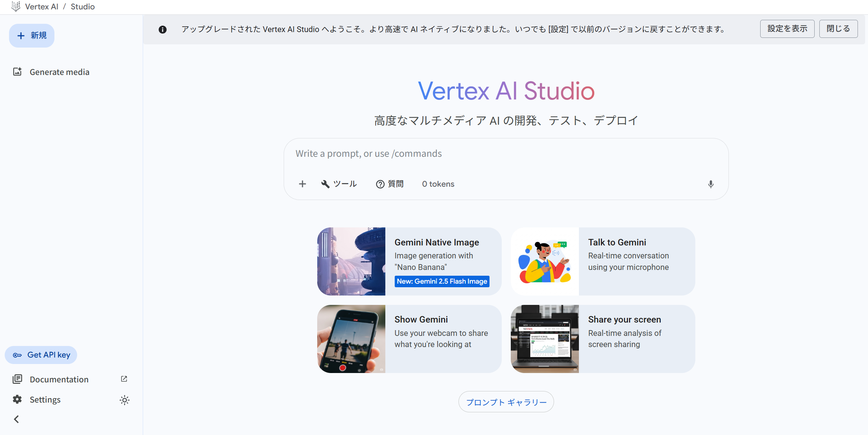Click the Vertex AI logo icon
Viewport: 868px width, 435px height.
tap(15, 6)
